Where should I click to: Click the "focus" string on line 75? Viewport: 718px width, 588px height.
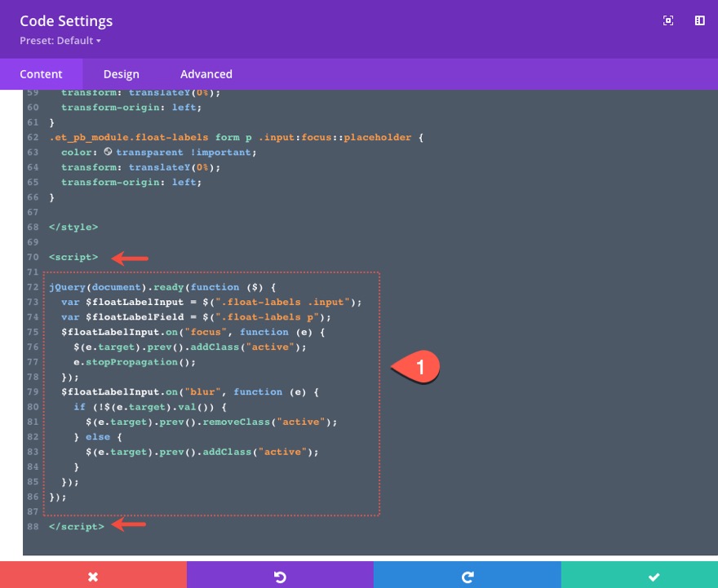206,332
